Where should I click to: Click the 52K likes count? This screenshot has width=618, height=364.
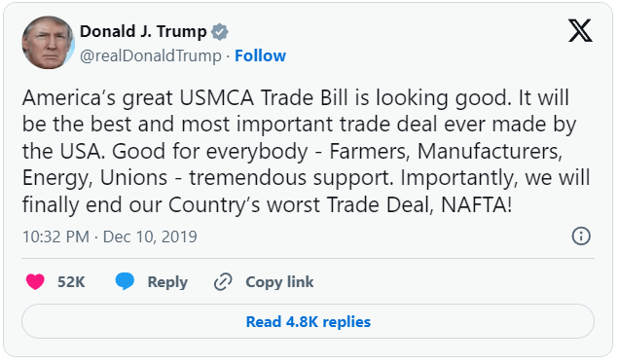point(71,282)
